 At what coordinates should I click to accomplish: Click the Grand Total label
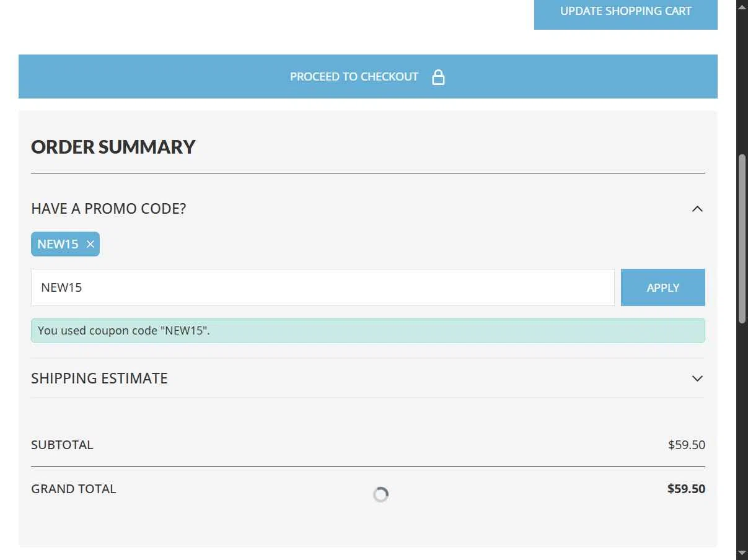point(74,489)
